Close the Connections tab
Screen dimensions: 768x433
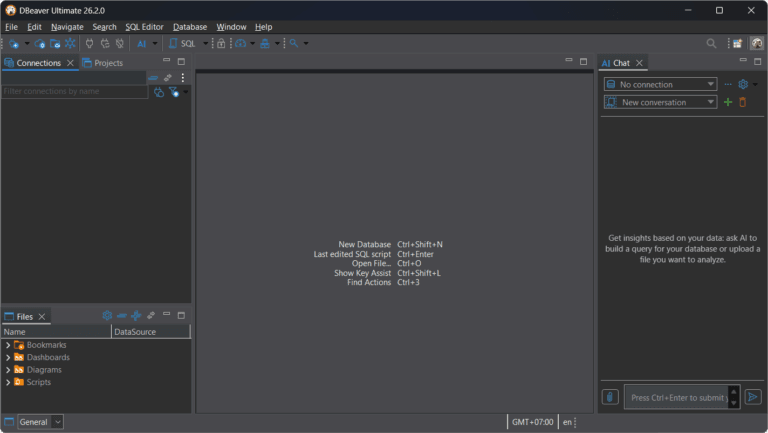coord(71,63)
